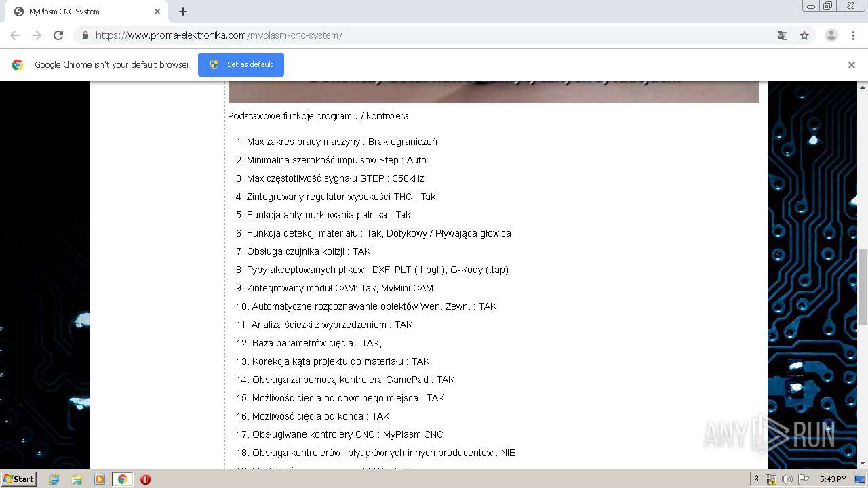Click 'Obsługa kontrolerów i płyt głównych' line
This screenshot has height=488, width=868.
pyautogui.click(x=384, y=453)
